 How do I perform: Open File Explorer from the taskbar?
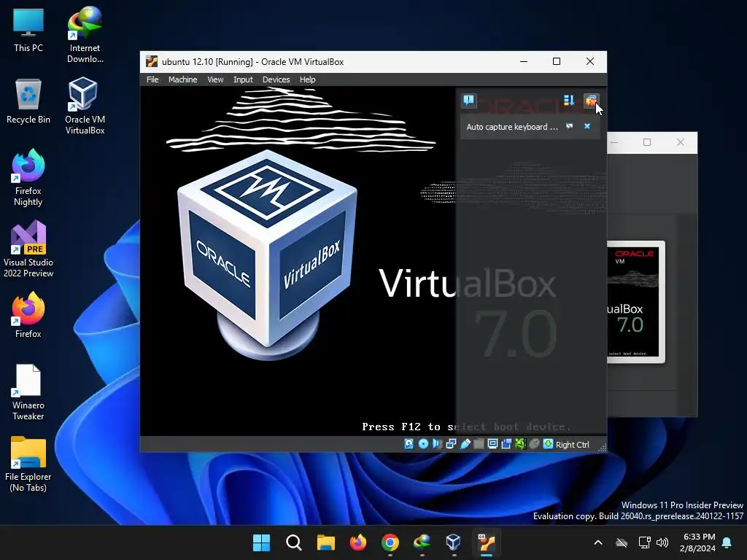(326, 542)
